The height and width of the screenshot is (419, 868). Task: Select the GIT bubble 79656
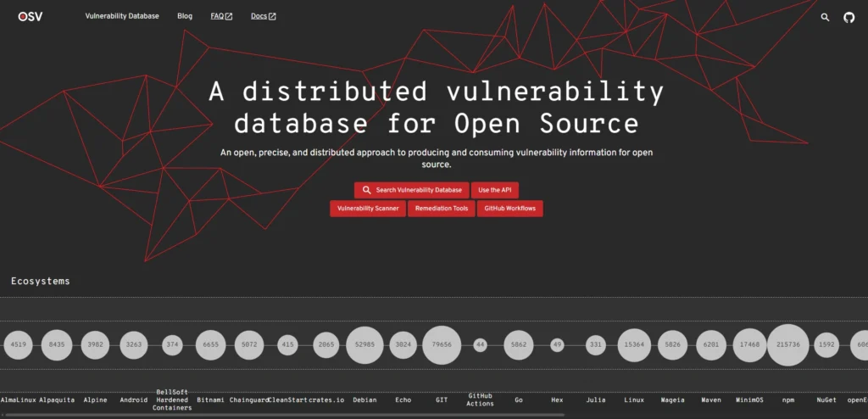tap(442, 344)
